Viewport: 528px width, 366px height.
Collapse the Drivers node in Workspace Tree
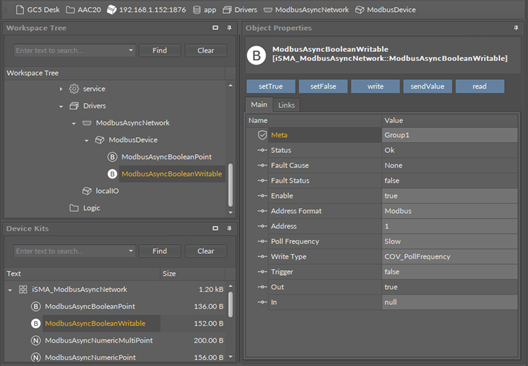pyautogui.click(x=61, y=106)
